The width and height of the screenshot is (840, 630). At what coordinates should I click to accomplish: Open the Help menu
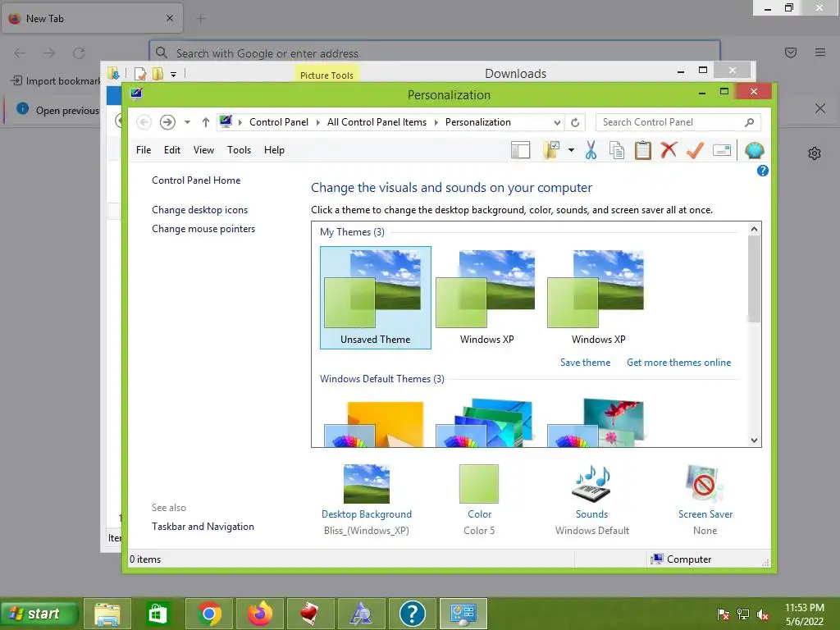(x=274, y=150)
